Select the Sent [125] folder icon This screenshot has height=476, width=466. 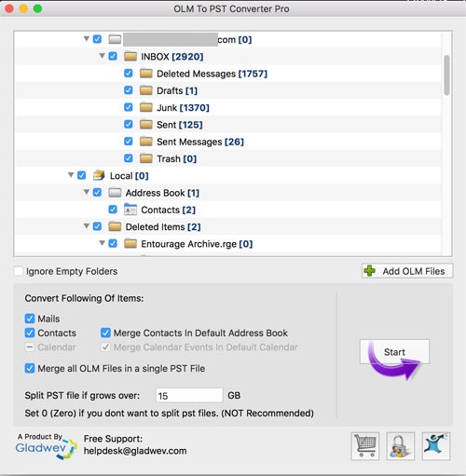tap(146, 125)
